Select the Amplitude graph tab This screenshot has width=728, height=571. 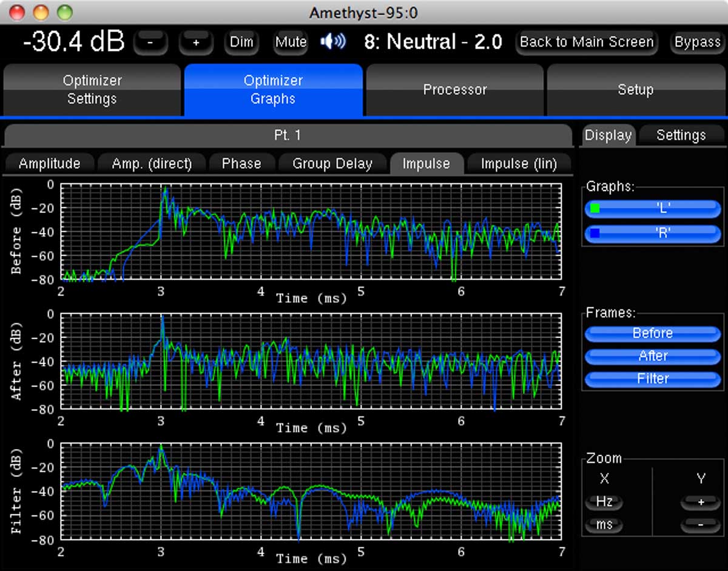point(49,164)
